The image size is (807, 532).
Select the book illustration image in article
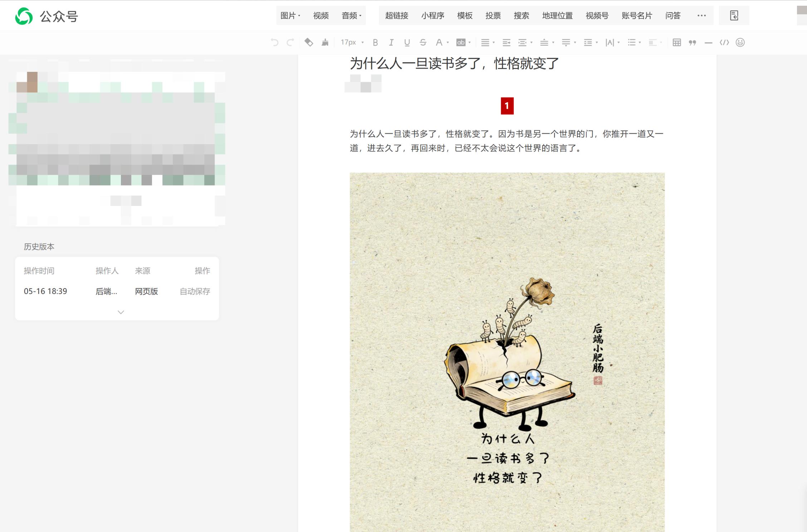[507, 352]
